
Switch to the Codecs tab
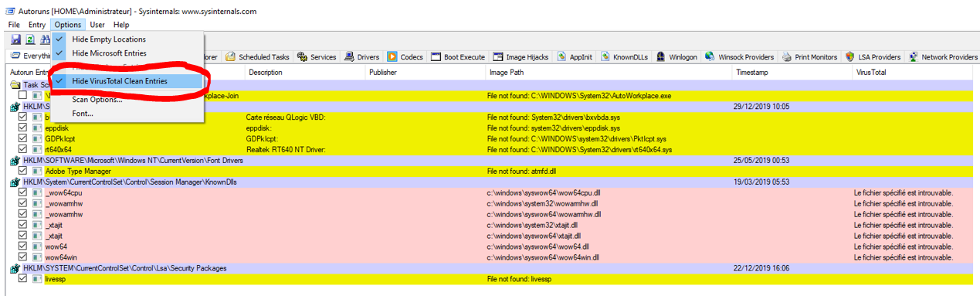(405, 56)
